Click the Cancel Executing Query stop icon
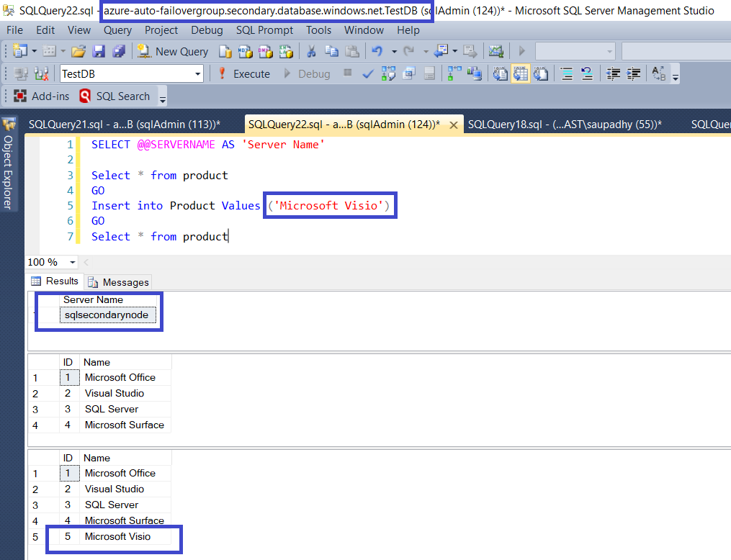731x560 pixels. click(347, 73)
